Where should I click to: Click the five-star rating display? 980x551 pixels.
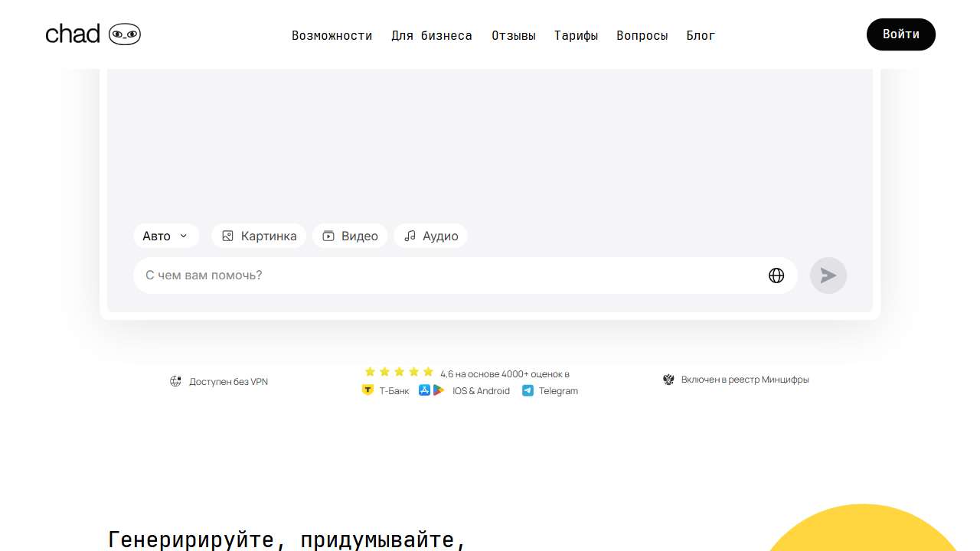(x=399, y=373)
